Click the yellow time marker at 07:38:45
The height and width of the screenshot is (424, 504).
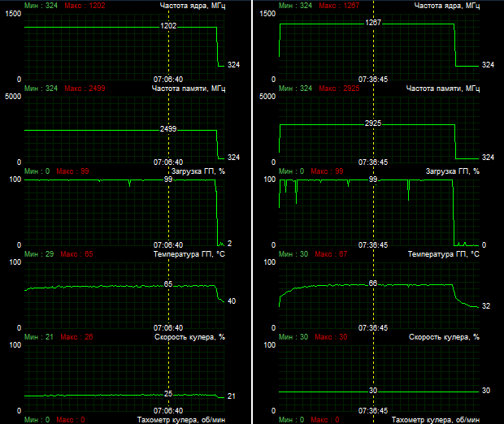coord(373,212)
